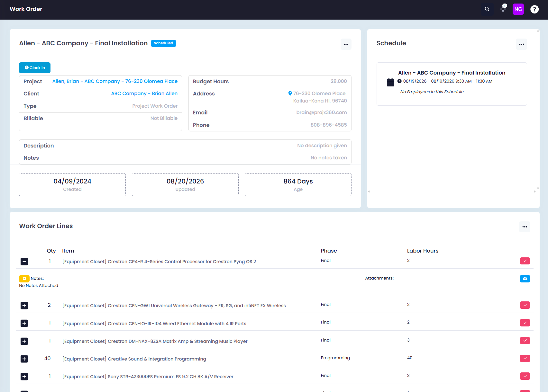Open the search in the top bar

(487, 9)
